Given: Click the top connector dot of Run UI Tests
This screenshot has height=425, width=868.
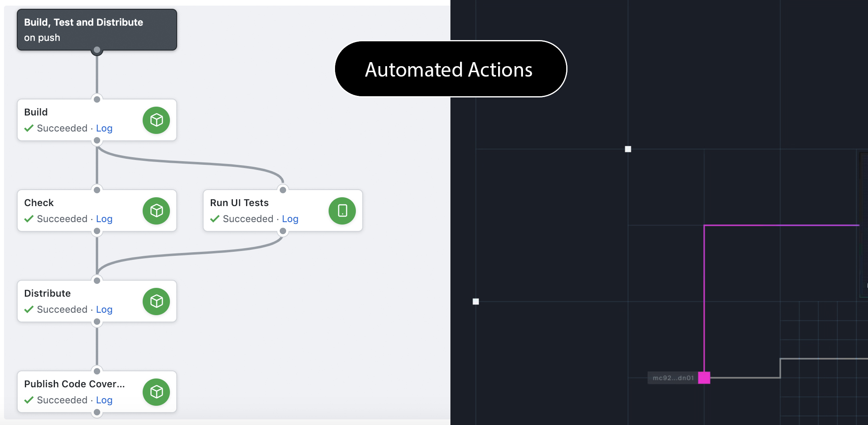Looking at the screenshot, I should (x=283, y=190).
